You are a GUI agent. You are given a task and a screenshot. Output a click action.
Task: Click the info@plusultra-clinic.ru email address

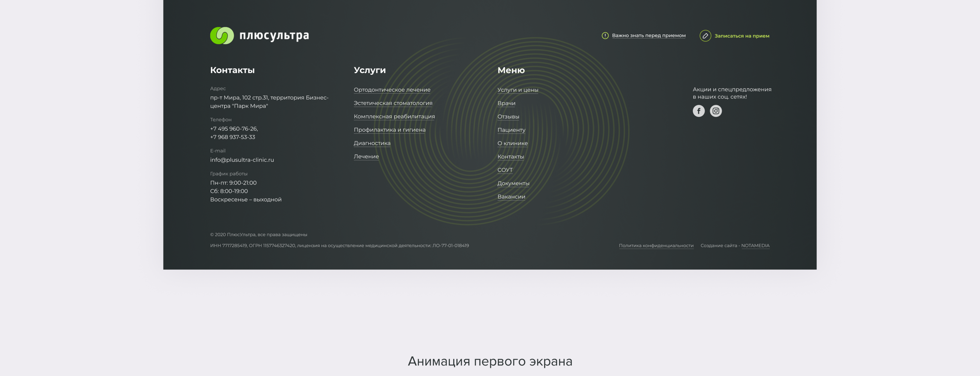(x=242, y=160)
